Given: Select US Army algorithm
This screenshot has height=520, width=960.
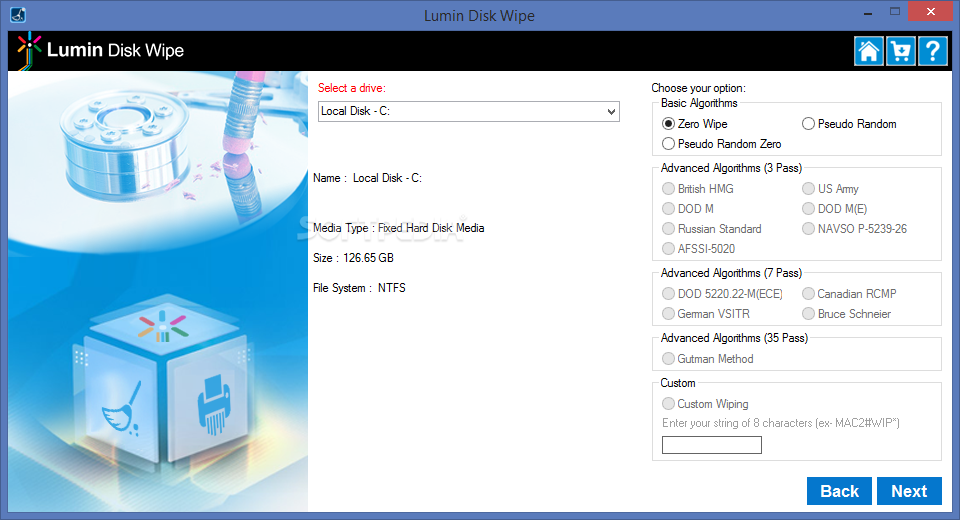Looking at the screenshot, I should tap(830, 189).
